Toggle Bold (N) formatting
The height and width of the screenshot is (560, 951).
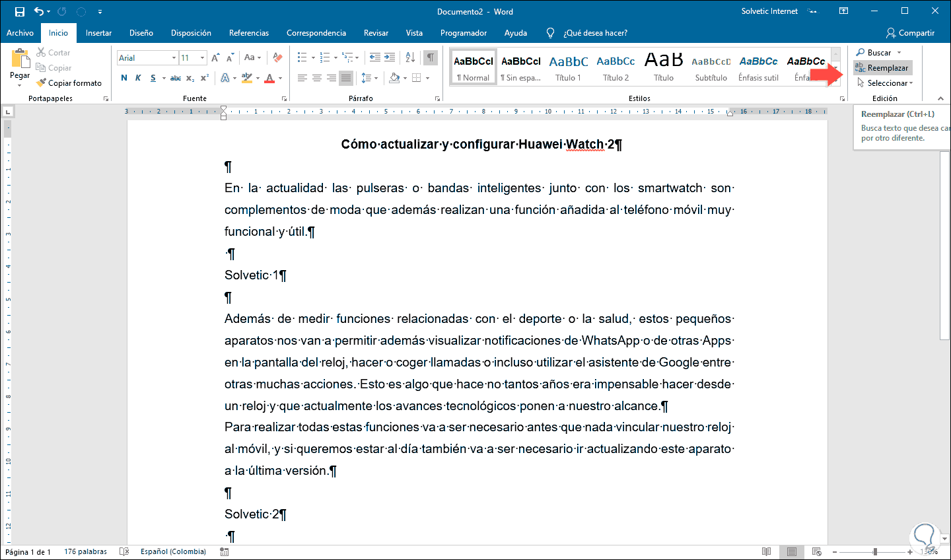coord(124,78)
